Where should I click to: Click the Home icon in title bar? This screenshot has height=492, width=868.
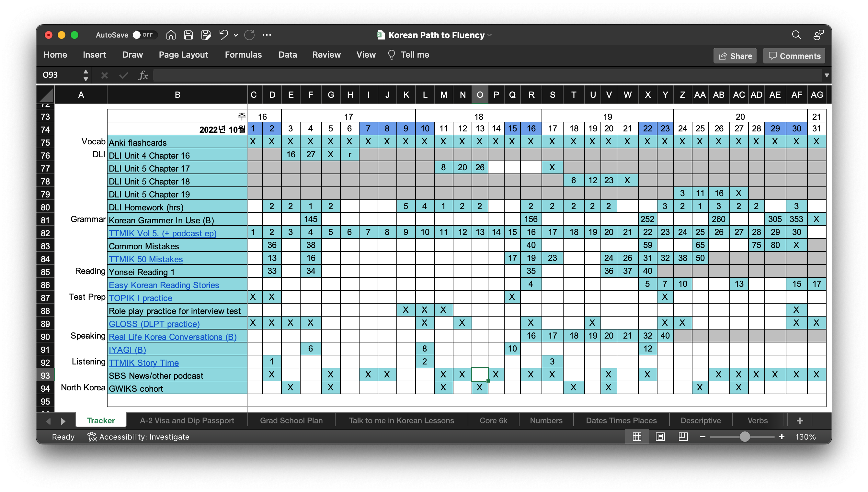pos(171,35)
